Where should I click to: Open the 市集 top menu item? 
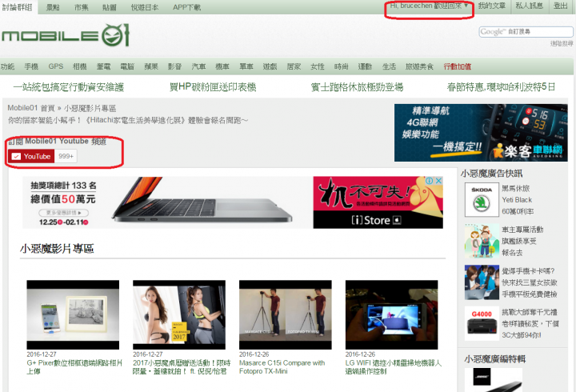81,7
